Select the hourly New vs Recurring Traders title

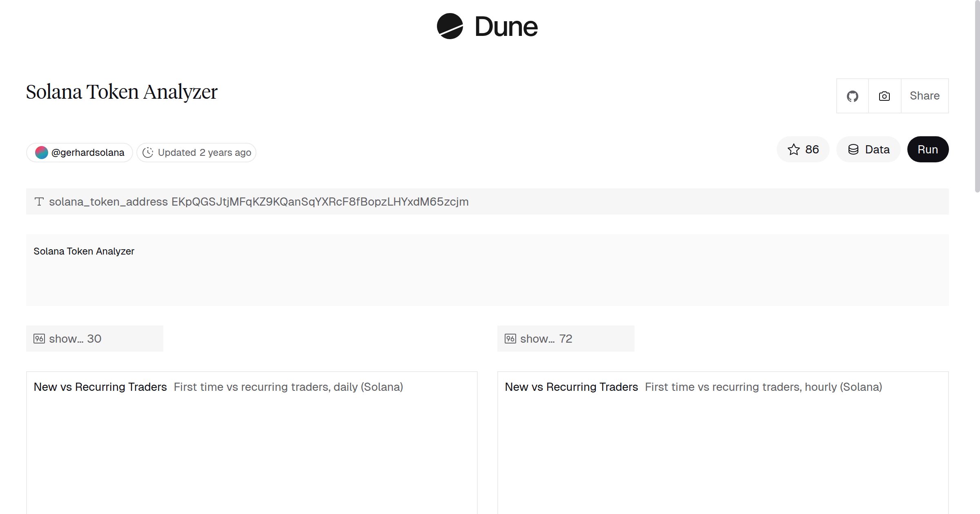coord(571,387)
